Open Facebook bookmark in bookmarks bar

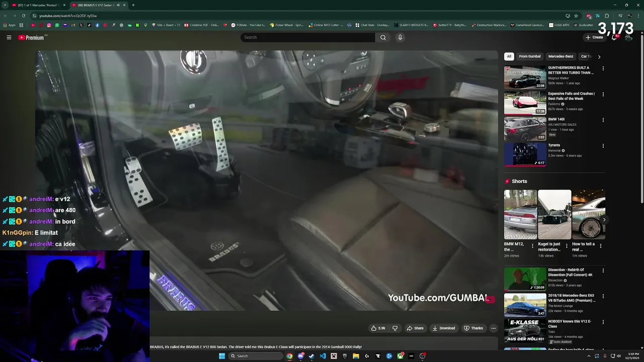(97, 25)
